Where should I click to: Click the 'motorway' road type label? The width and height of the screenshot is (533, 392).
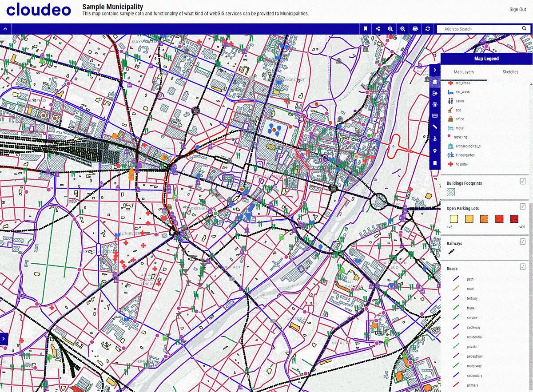tap(474, 366)
